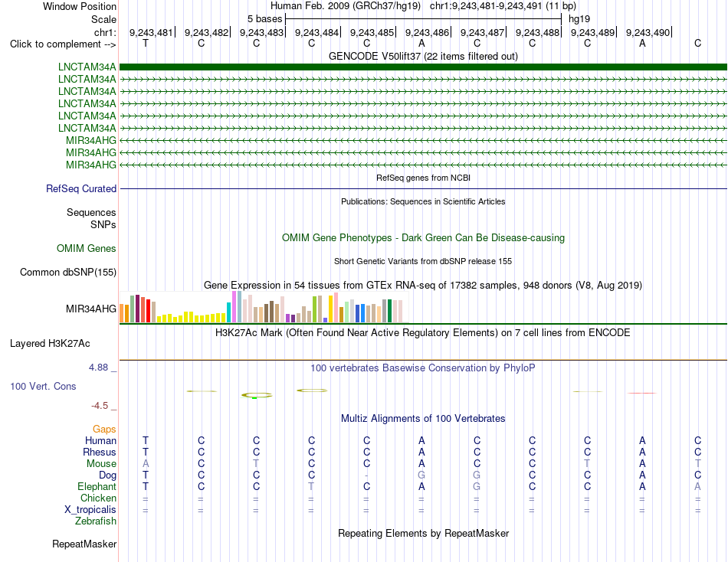Viewport: 728px width, 562px height.
Task: Click the orange "Gaps" label
Action: tap(104, 430)
